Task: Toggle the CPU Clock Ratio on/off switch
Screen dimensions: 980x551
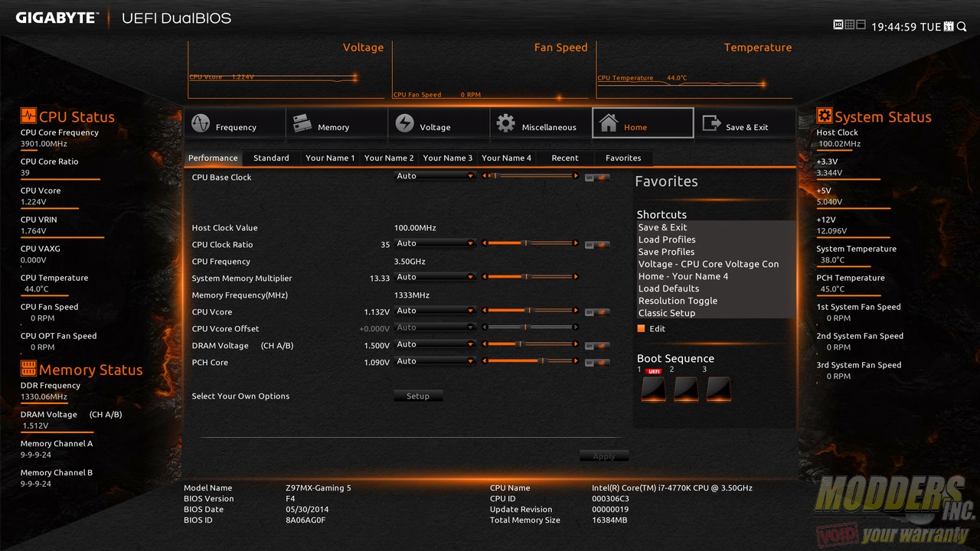Action: (x=597, y=245)
